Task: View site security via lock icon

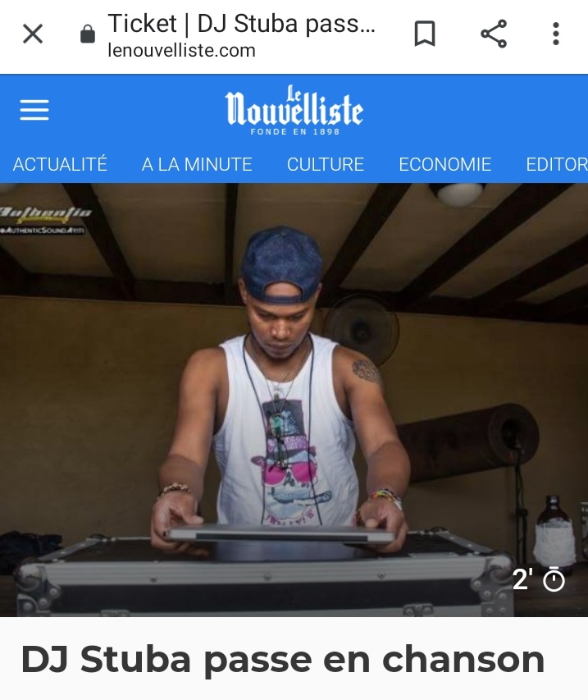Action: pos(88,34)
